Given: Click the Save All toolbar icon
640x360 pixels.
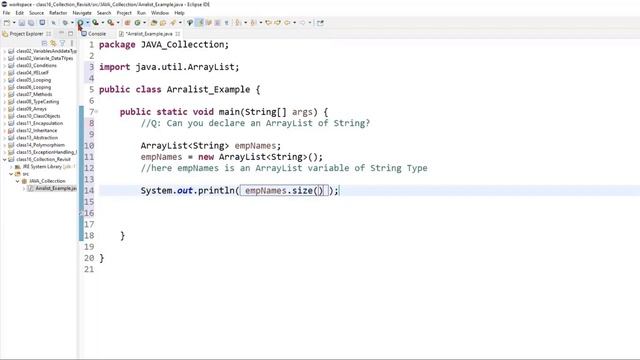Looking at the screenshot, I should click(x=31, y=23).
